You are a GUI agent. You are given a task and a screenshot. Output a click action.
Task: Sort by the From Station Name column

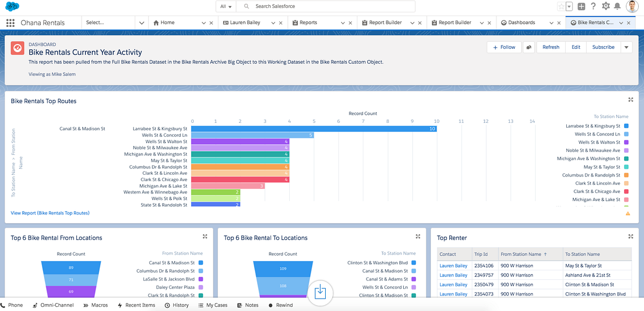(529, 254)
